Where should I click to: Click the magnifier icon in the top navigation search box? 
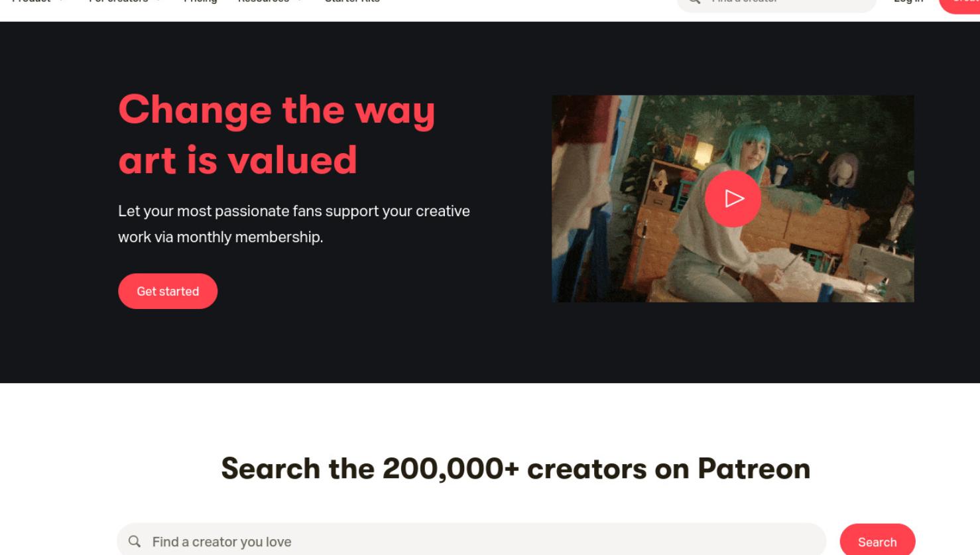click(694, 2)
